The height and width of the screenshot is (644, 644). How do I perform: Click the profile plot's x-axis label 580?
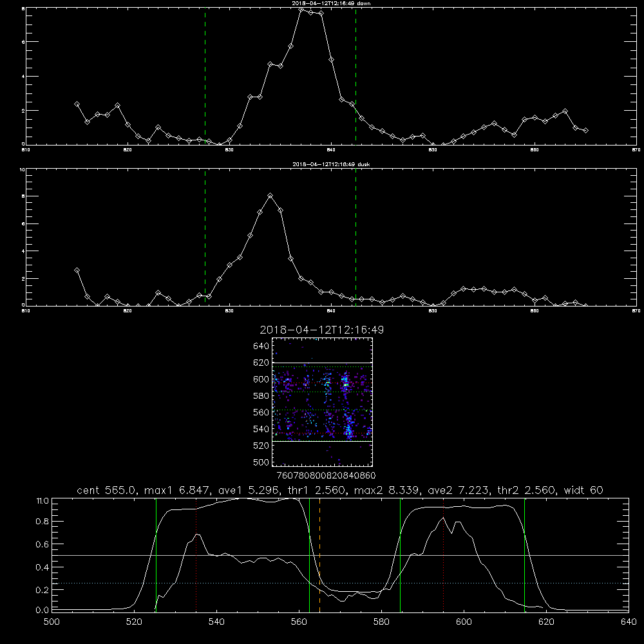(x=381, y=622)
